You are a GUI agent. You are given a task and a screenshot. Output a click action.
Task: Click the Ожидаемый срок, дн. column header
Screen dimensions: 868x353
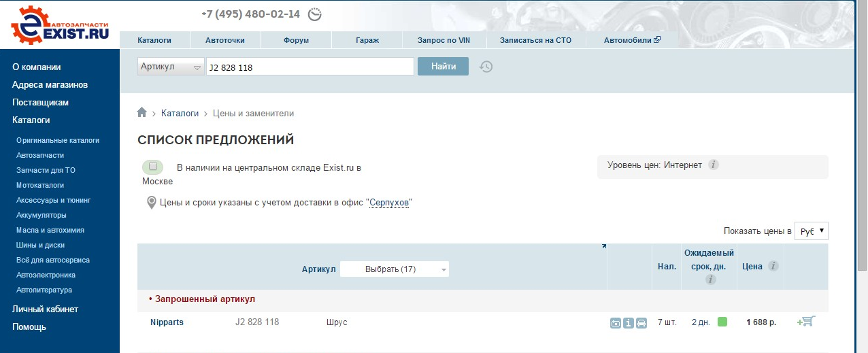(710, 259)
